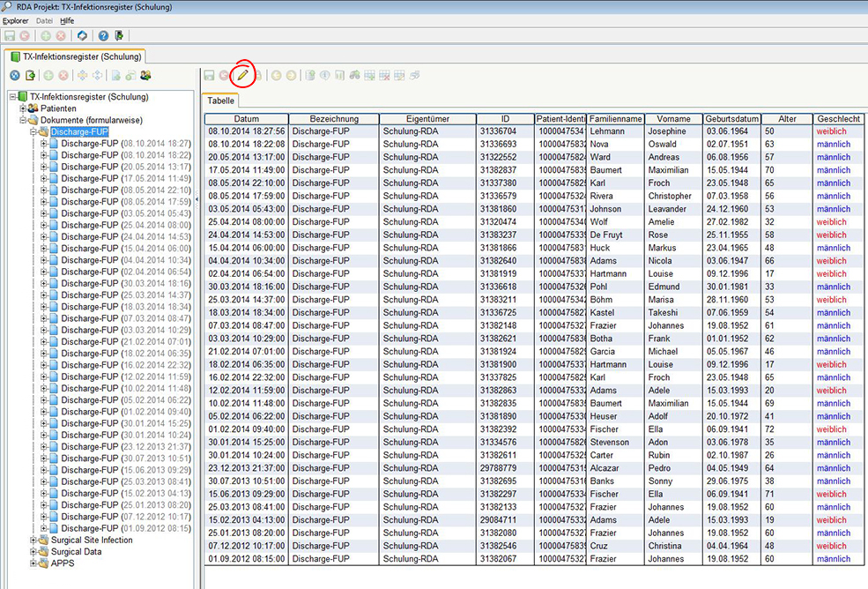
Task: Click the info bubble icon in table toolbar
Action: (325, 76)
